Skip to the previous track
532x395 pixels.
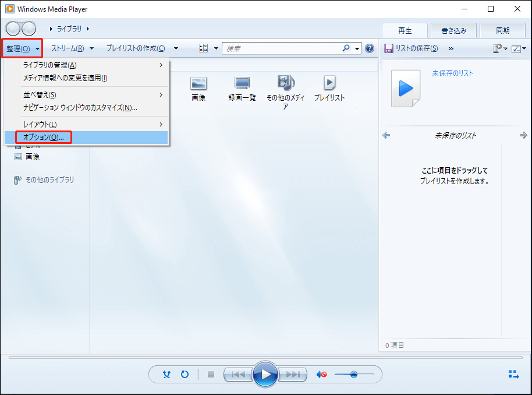coord(238,374)
